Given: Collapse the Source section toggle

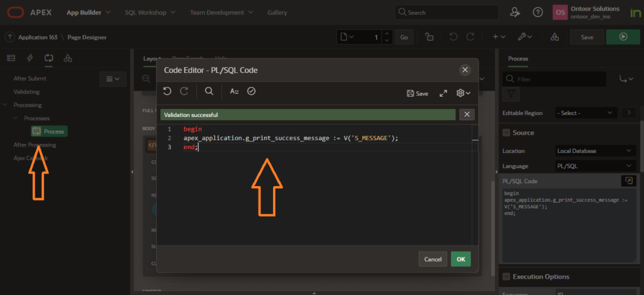Looking at the screenshot, I should tap(506, 133).
